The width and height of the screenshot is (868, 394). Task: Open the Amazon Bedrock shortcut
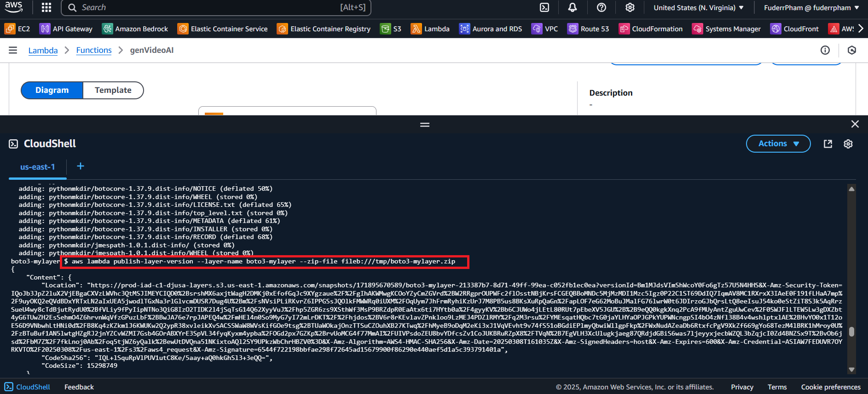pos(135,29)
